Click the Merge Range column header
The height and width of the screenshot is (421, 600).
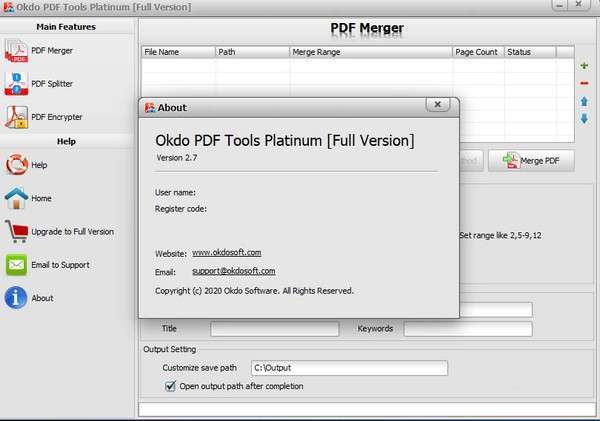click(x=371, y=52)
